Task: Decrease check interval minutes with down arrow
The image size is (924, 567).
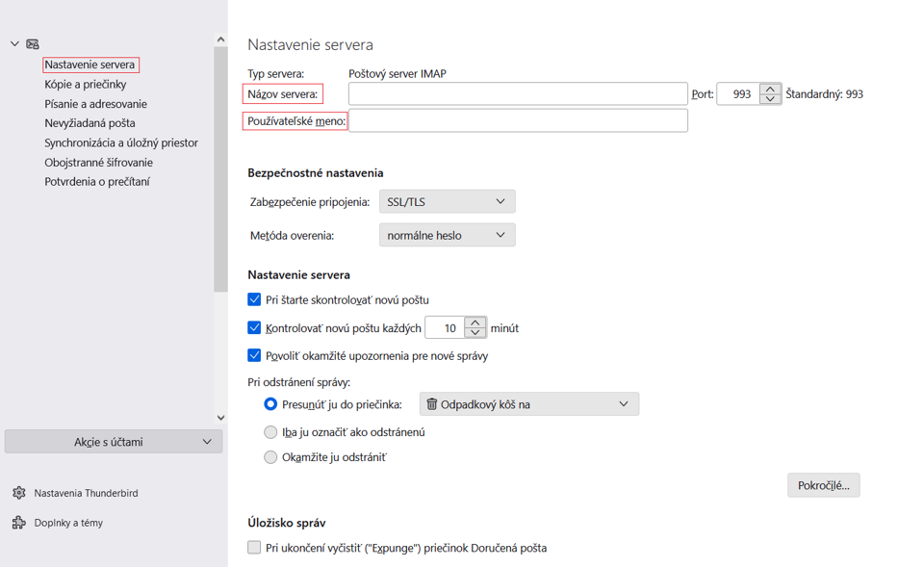Action: (475, 332)
